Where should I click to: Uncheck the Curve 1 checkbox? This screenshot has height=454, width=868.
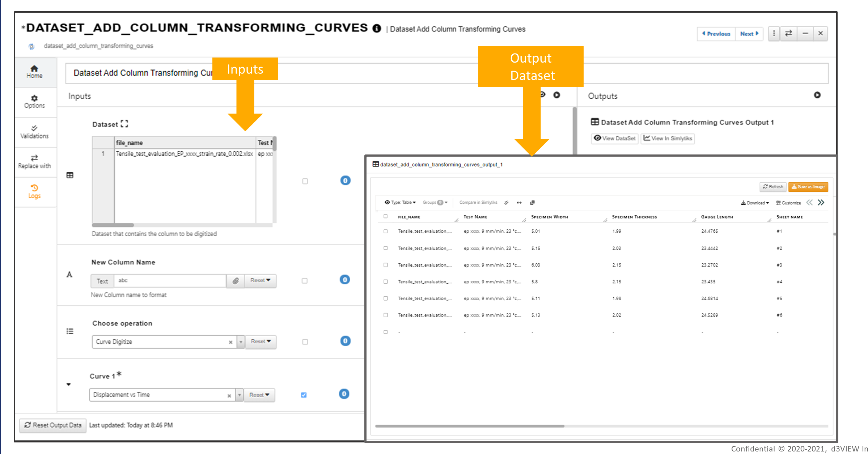coord(304,395)
